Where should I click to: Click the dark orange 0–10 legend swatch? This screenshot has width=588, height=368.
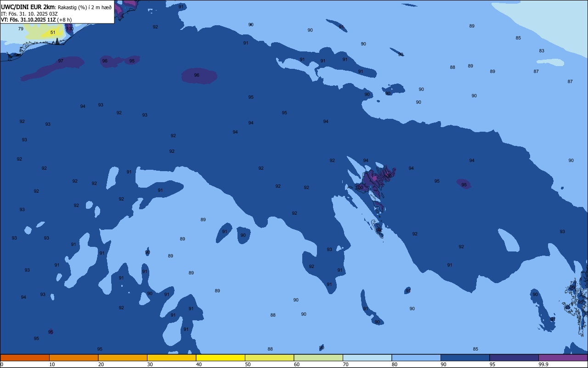[x=25, y=357]
